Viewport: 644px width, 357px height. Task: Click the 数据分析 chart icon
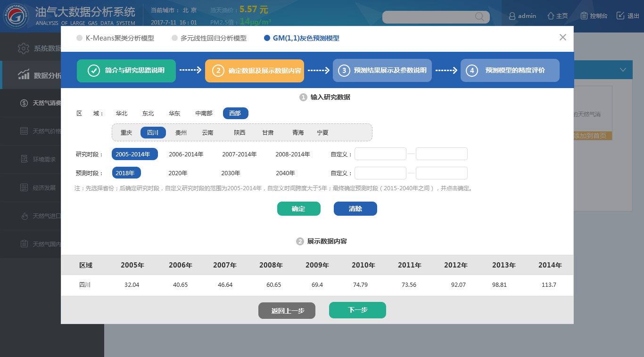pyautogui.click(x=24, y=74)
